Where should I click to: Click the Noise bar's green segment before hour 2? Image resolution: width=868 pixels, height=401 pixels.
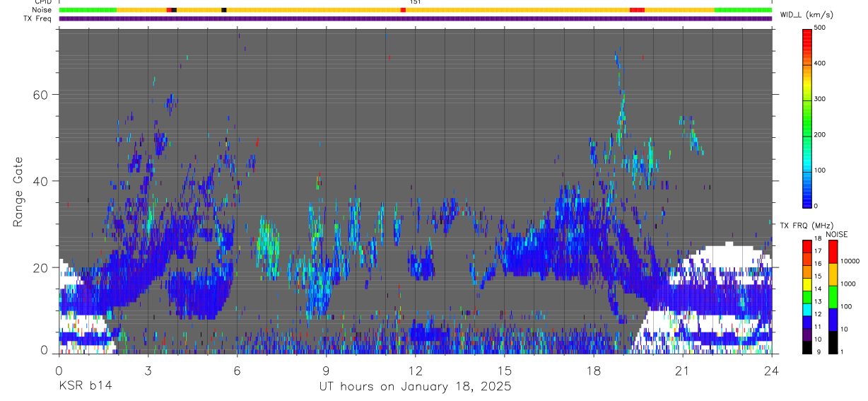click(x=88, y=10)
